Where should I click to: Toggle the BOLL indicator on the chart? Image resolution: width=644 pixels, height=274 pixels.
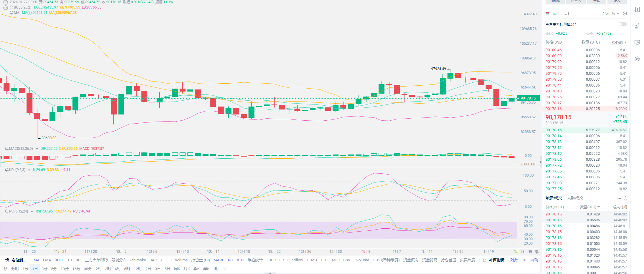pos(59,260)
